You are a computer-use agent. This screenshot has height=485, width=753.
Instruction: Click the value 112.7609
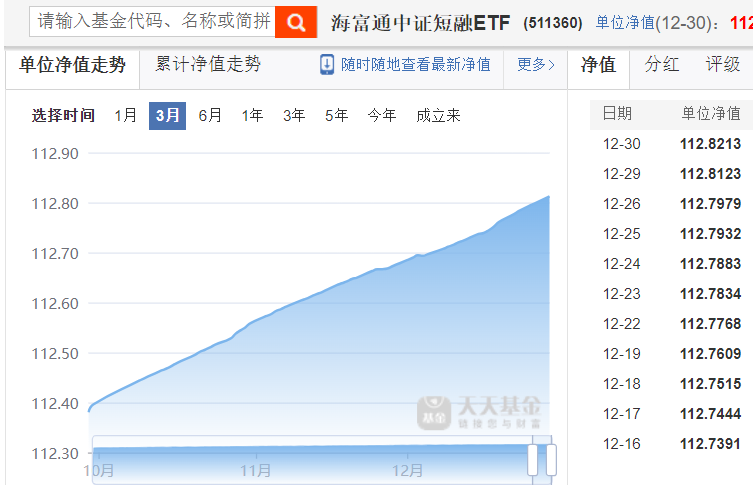click(711, 354)
